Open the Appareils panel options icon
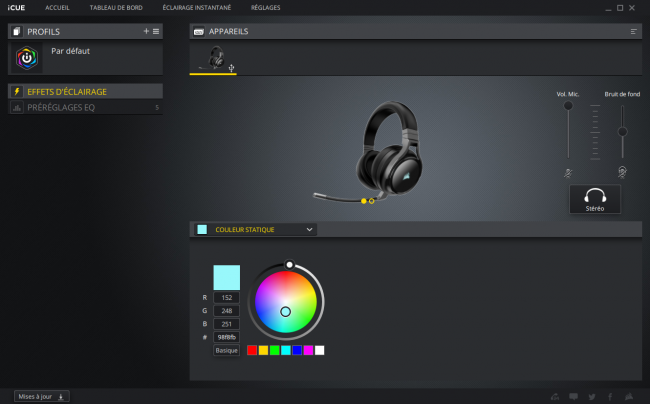 click(633, 31)
